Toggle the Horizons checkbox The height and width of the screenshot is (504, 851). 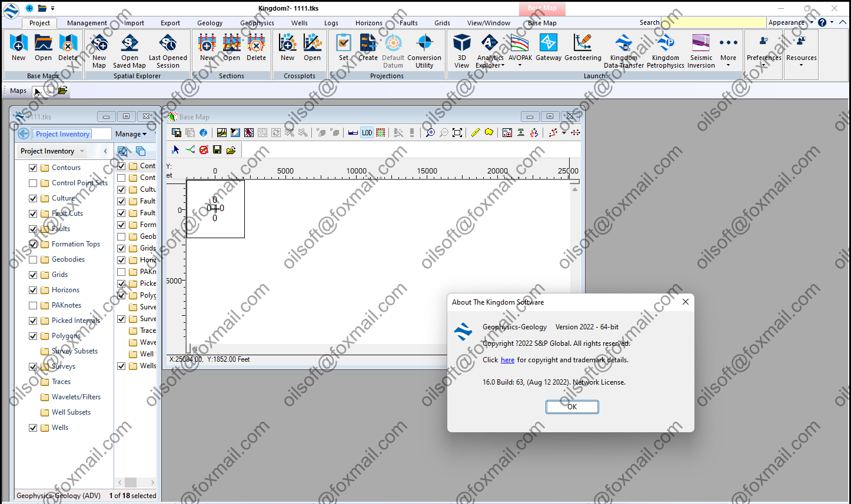coord(33,290)
